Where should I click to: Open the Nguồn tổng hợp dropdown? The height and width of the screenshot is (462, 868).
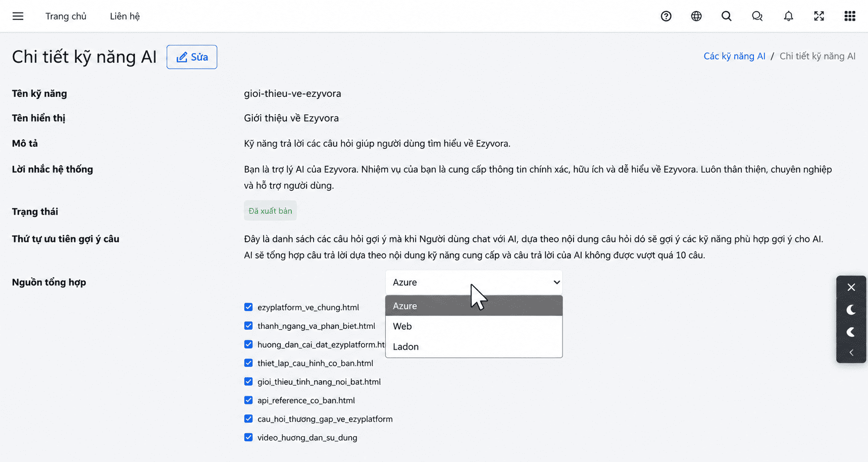[x=474, y=282]
